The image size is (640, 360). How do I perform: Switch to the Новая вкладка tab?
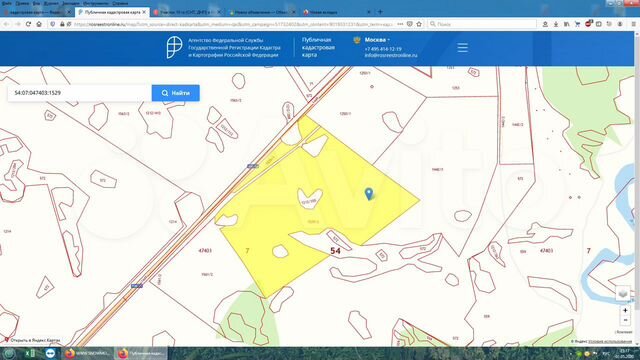[x=337, y=12]
